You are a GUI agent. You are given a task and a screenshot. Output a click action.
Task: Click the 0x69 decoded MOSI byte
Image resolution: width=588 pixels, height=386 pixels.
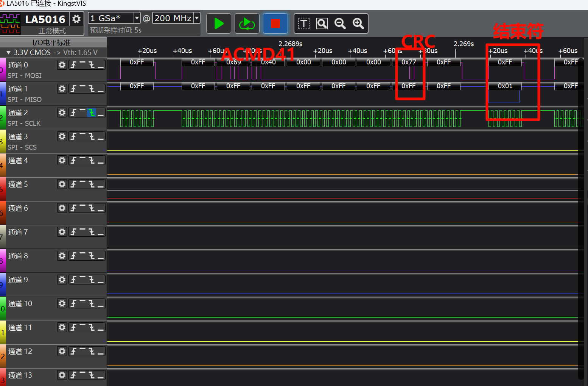click(x=233, y=62)
